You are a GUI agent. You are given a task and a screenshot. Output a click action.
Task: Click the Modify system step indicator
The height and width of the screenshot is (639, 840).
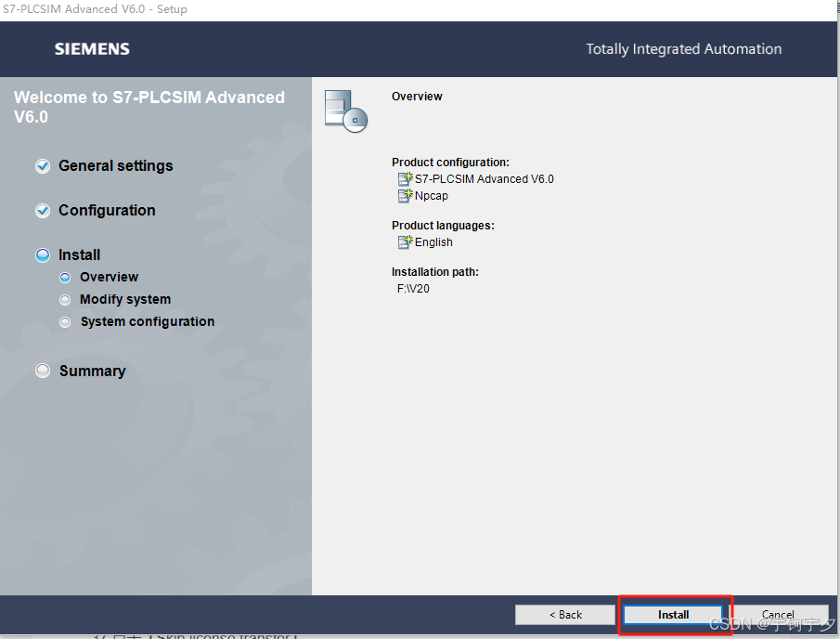pos(65,300)
